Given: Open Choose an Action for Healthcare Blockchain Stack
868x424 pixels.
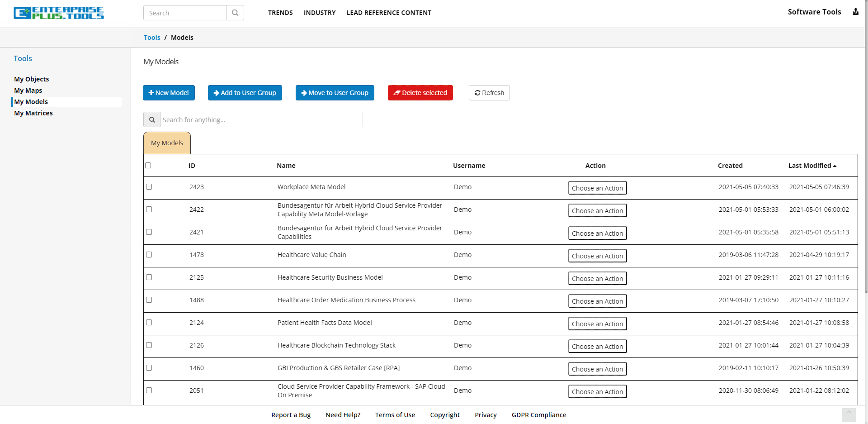Looking at the screenshot, I should point(597,346).
